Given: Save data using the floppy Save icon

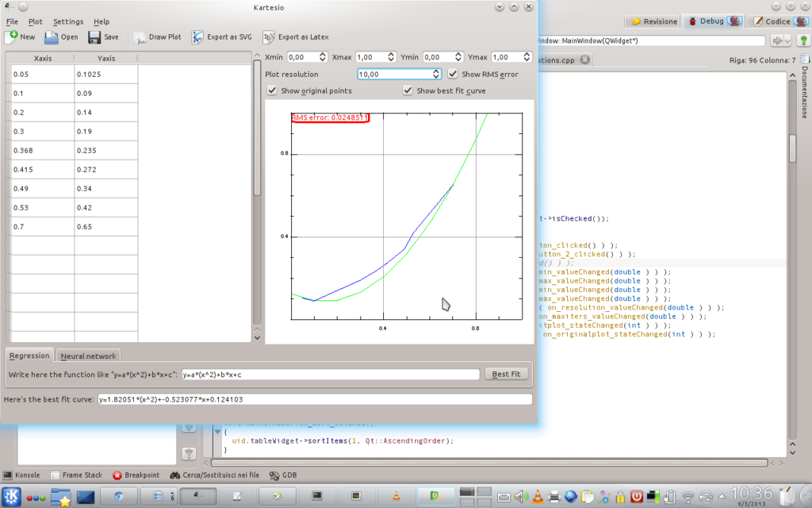Looking at the screenshot, I should [x=94, y=37].
